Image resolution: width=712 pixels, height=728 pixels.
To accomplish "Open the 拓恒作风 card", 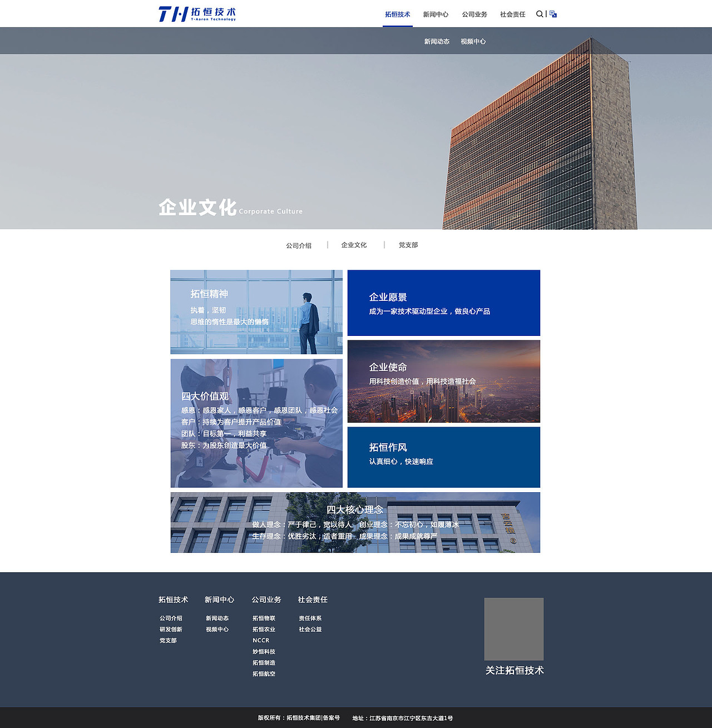I will point(444,457).
